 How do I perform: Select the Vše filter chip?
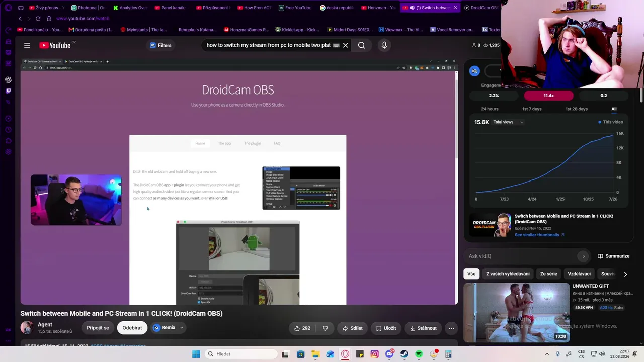pos(471,274)
